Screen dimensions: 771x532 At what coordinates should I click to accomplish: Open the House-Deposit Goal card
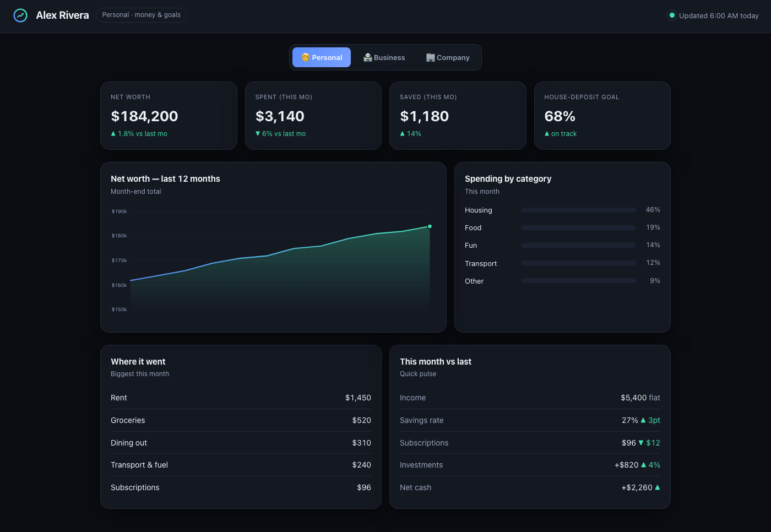point(602,116)
